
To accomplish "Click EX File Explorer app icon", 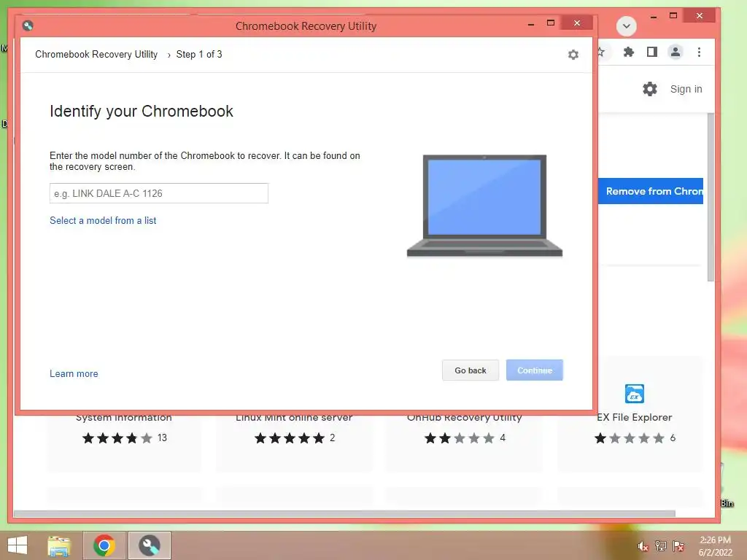I will coord(634,394).
